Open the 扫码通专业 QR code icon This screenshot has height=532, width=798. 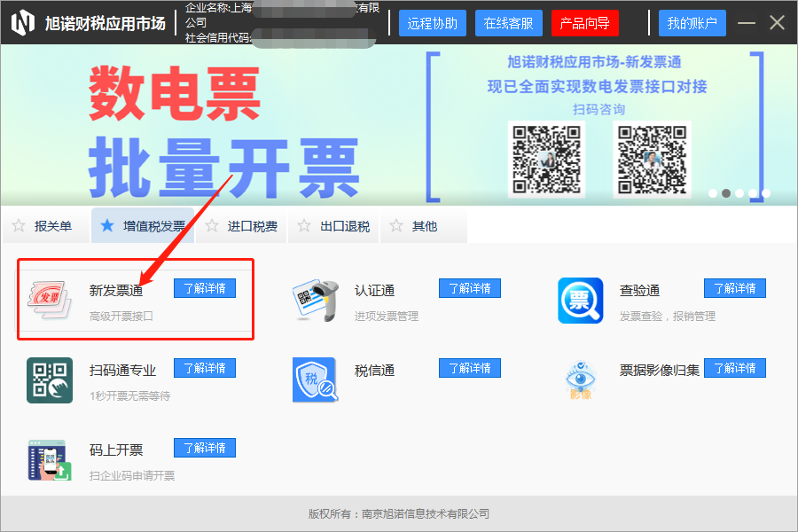click(x=50, y=379)
